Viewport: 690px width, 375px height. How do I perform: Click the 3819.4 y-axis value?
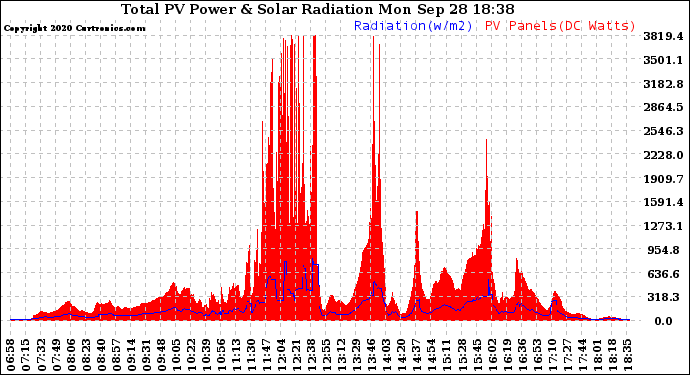tap(663, 36)
